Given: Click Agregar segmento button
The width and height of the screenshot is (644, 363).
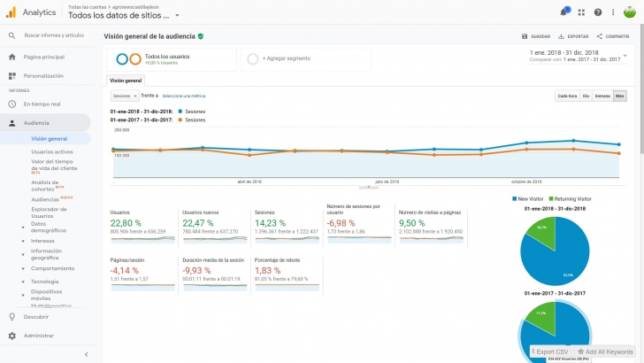Looking at the screenshot, I should (x=287, y=58).
